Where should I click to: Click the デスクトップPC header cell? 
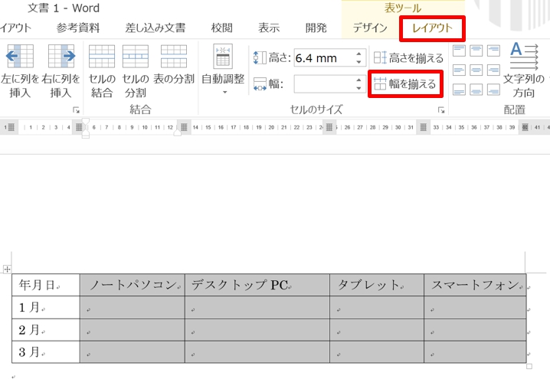tap(257, 285)
